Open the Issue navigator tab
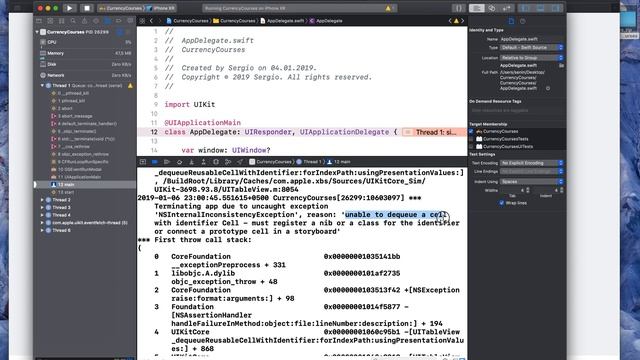This screenshot has width=640, height=360. click(84, 20)
